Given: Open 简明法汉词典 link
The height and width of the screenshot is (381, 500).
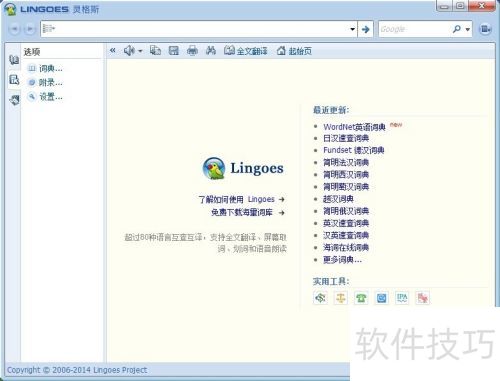Looking at the screenshot, I should (x=346, y=163).
